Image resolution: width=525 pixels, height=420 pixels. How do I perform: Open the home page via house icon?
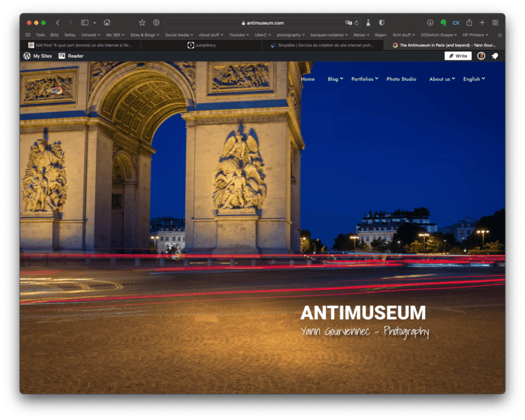coord(107,22)
